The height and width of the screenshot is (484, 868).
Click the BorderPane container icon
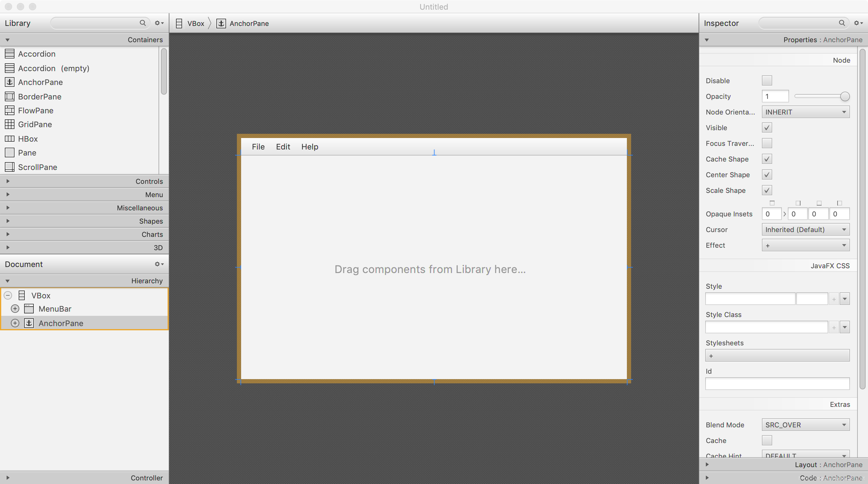(9, 96)
